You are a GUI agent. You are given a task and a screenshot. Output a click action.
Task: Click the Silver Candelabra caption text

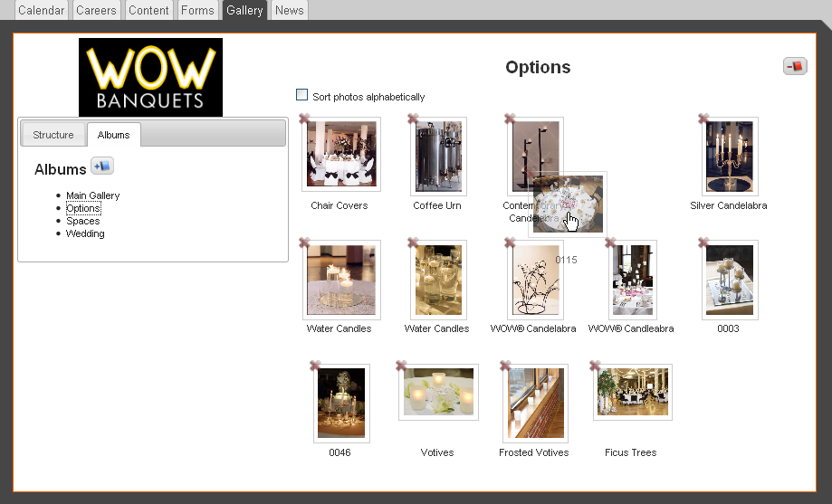coord(729,205)
